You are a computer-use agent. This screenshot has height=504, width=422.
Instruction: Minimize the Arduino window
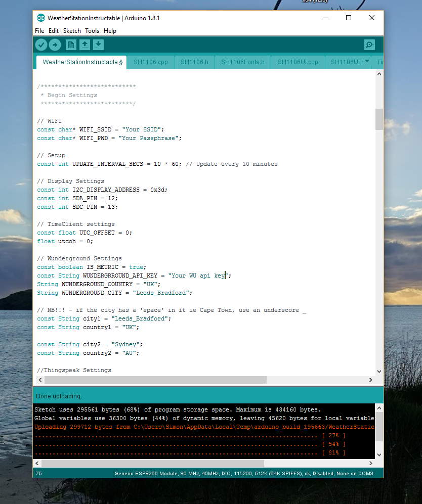[x=326, y=18]
